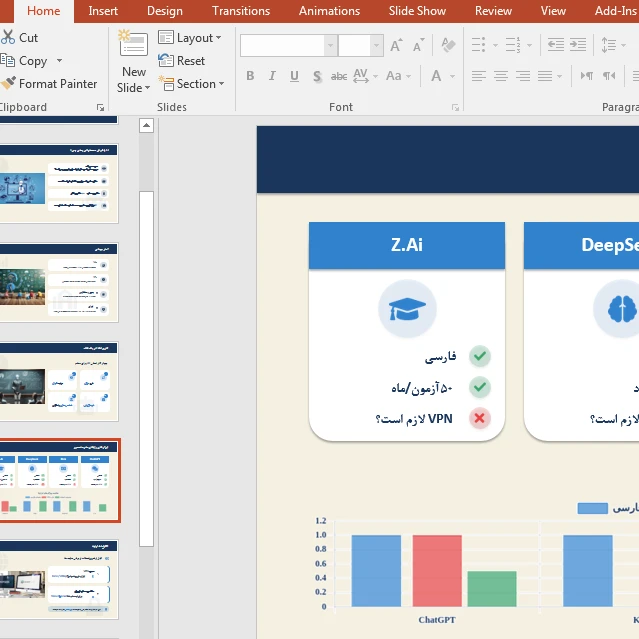Toggle Italic text formatting
Image resolution: width=639 pixels, height=639 pixels.
coord(272,76)
